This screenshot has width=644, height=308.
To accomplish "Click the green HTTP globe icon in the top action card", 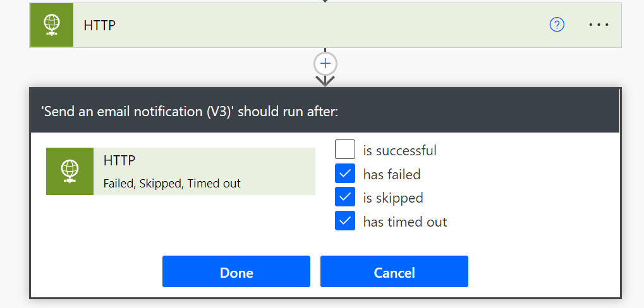I will click(51, 25).
